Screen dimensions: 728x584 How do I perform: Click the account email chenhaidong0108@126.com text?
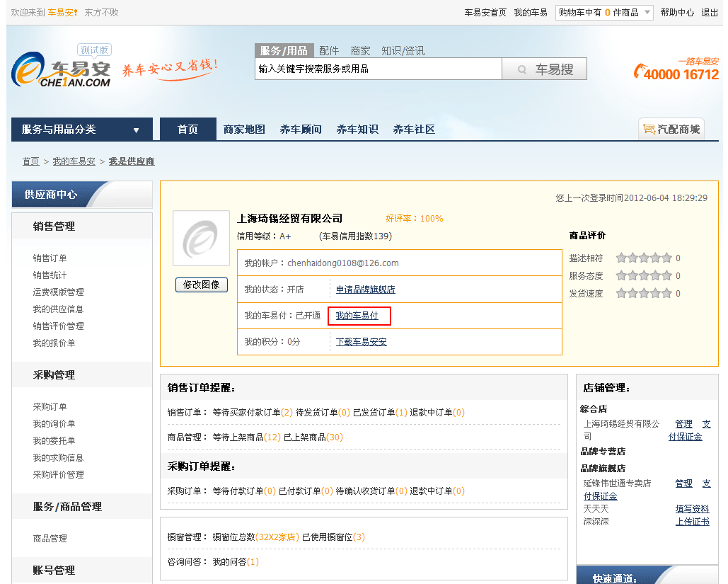[x=343, y=263]
